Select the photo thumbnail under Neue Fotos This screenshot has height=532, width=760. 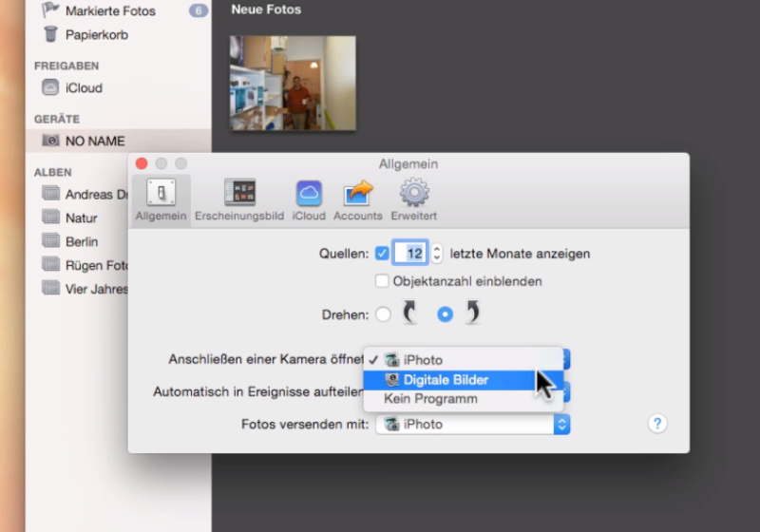point(293,84)
